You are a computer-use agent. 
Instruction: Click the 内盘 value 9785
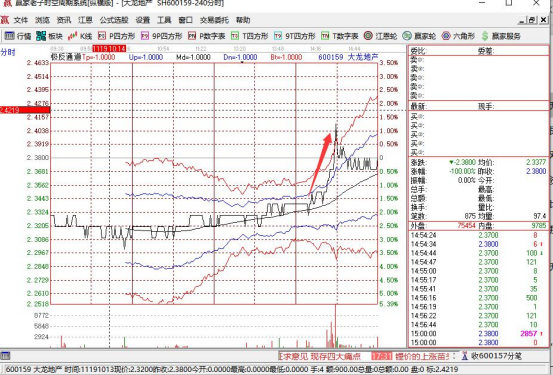538,225
